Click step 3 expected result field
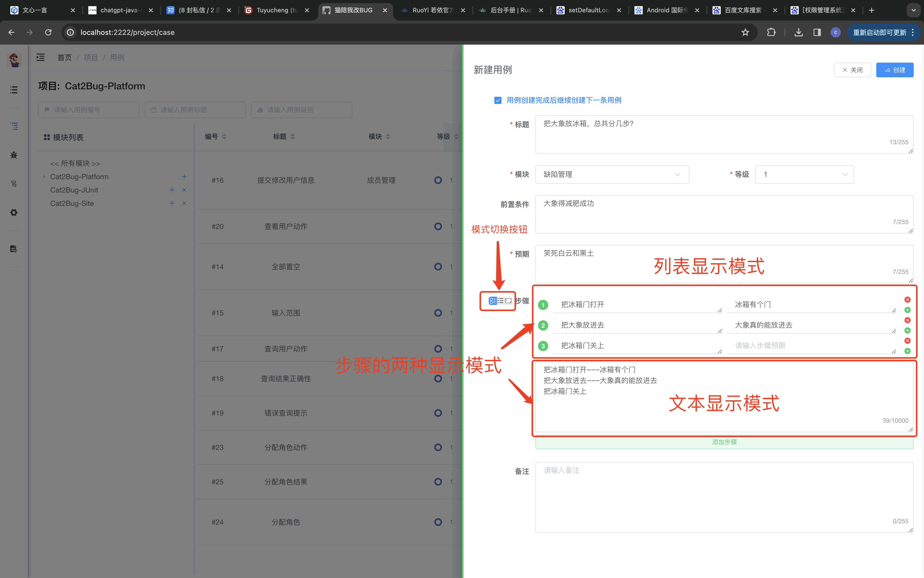Image resolution: width=924 pixels, height=578 pixels. coord(811,345)
